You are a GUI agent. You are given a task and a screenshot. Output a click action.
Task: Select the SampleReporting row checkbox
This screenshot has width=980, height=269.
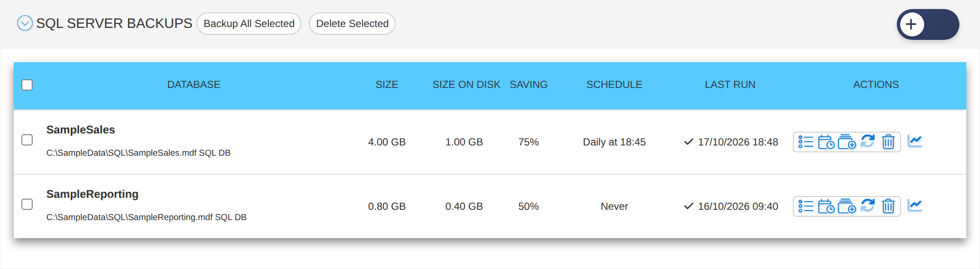click(27, 204)
